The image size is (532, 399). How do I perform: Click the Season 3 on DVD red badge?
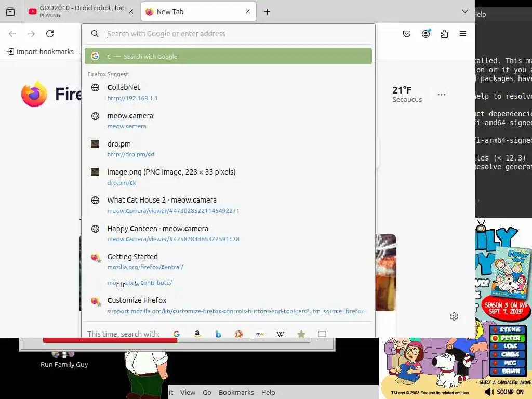coord(506,308)
